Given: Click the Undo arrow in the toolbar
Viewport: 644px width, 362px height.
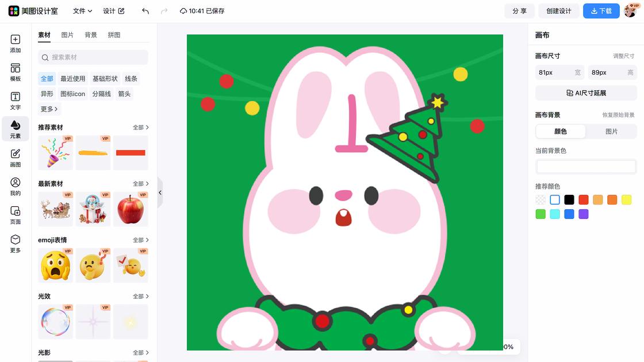Looking at the screenshot, I should [144, 11].
